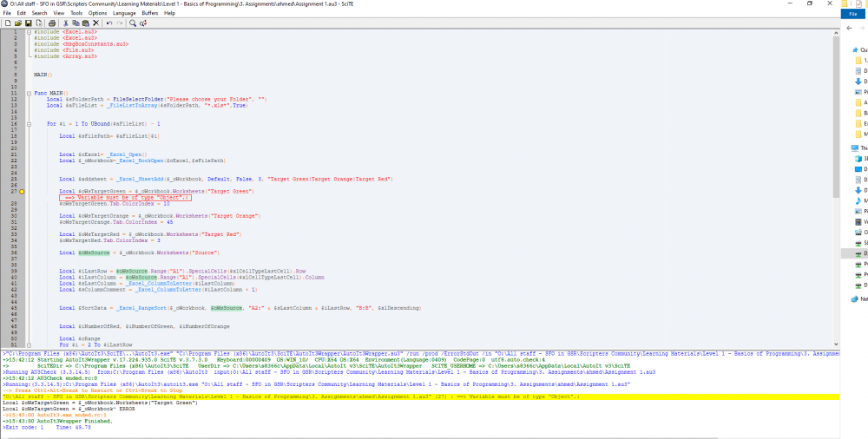Open the View menu

pyautogui.click(x=59, y=13)
